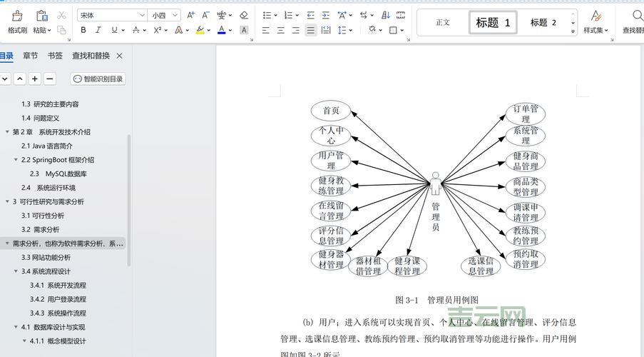Click the borders icon
The height and width of the screenshot is (357, 644).
(x=394, y=30)
